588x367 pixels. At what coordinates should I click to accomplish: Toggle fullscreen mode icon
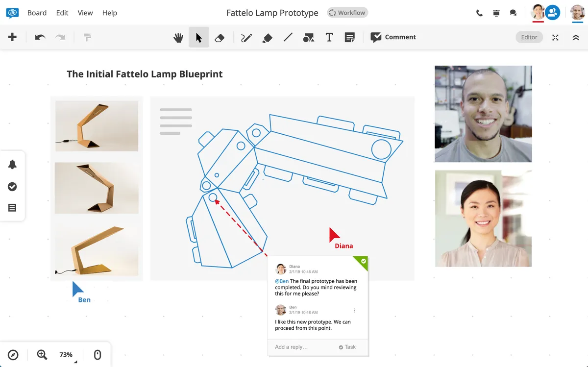(555, 37)
